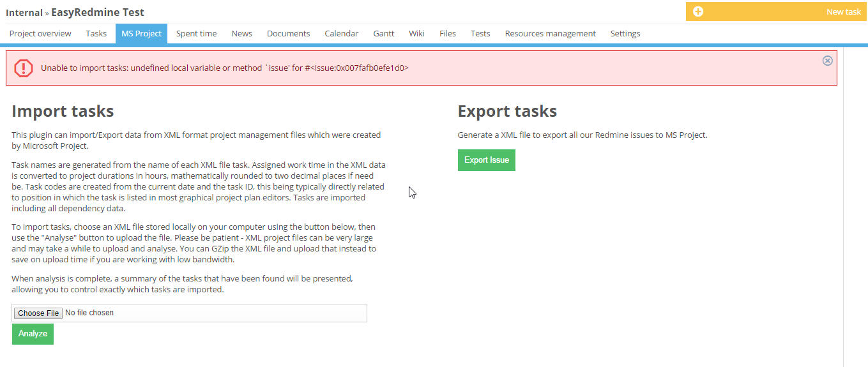
Task: Open the Calendar tab
Action: (x=342, y=33)
